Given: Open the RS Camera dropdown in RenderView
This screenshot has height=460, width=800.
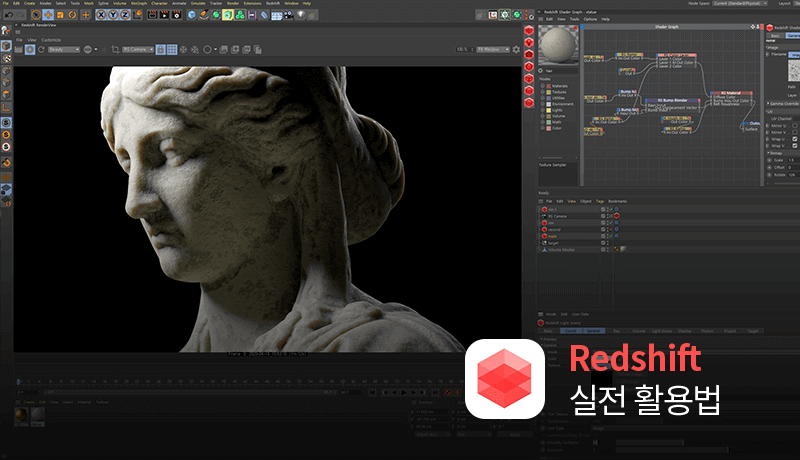Looking at the screenshot, I should coord(138,49).
